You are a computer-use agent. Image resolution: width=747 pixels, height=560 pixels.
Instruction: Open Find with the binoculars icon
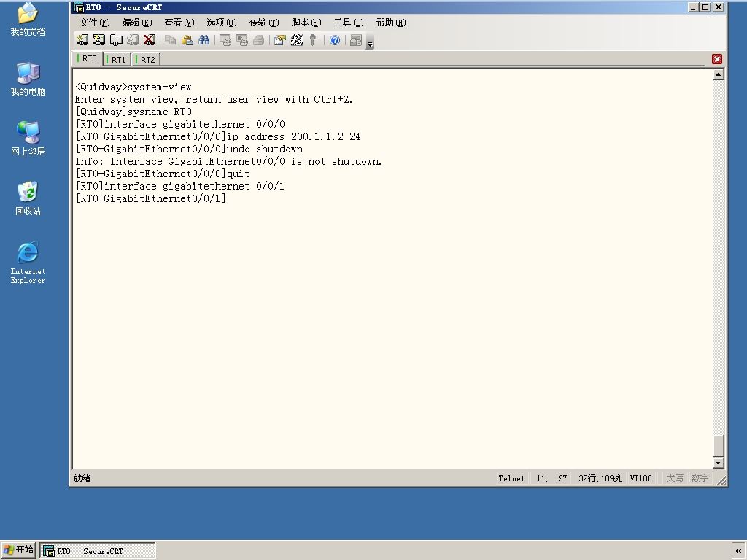[x=204, y=40]
